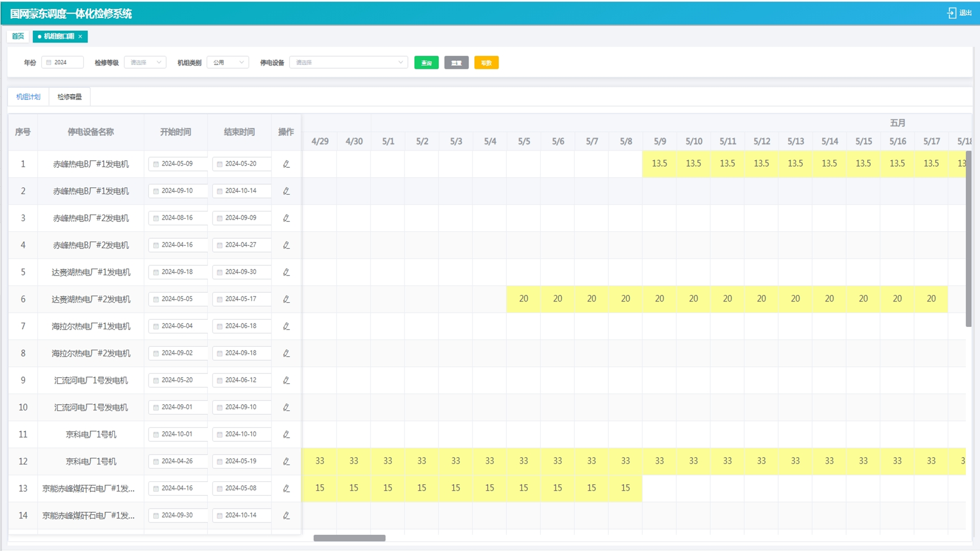The image size is (980, 551).
Task: Click edit icon for row 9 汇流河电厂1号发电机
Action: tap(286, 380)
